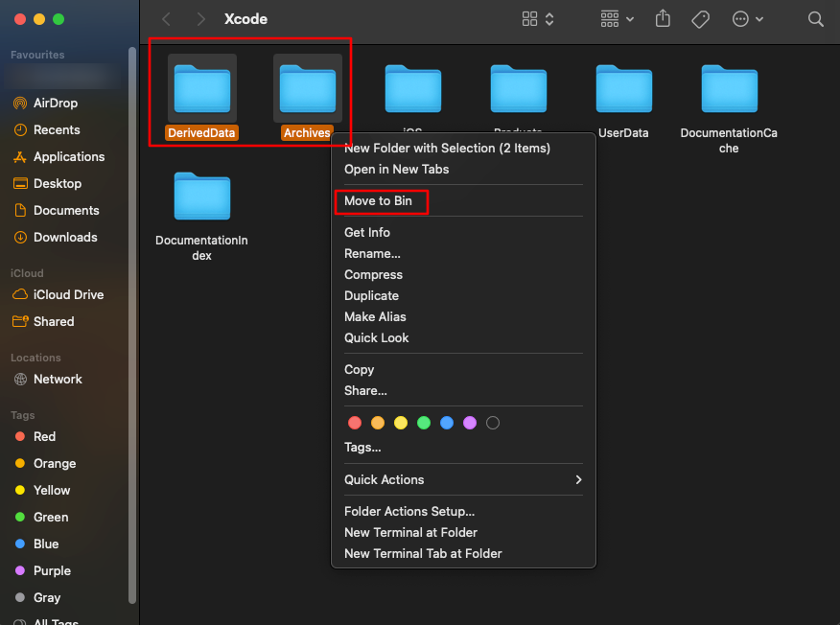Apply the blue tag color dot
Screen dimensions: 840x625
pos(447,423)
